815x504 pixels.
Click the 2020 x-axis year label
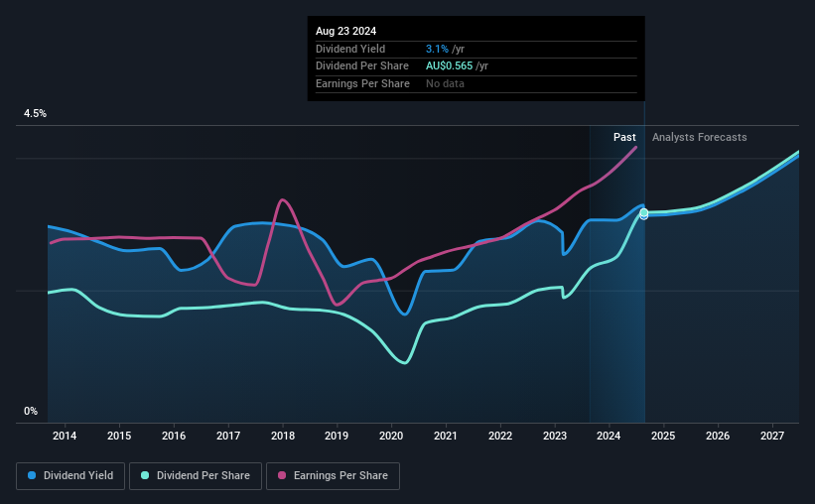pos(391,436)
